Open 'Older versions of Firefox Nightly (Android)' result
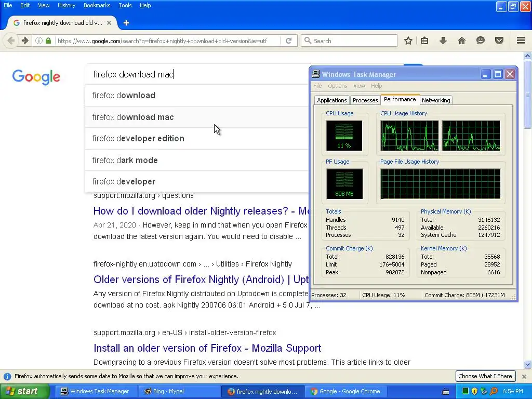This screenshot has height=399, width=532. tap(201, 280)
